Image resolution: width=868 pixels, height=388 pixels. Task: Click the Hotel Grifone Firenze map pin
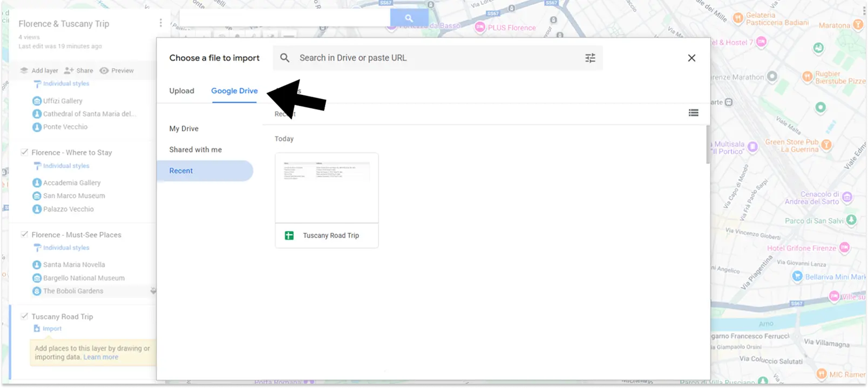[x=844, y=248]
